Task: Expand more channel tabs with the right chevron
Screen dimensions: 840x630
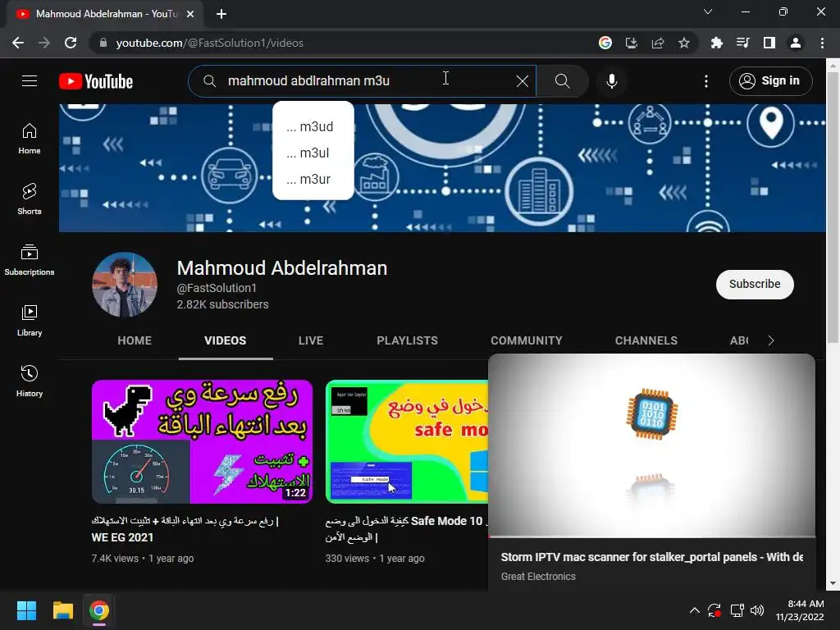Action: pyautogui.click(x=771, y=340)
